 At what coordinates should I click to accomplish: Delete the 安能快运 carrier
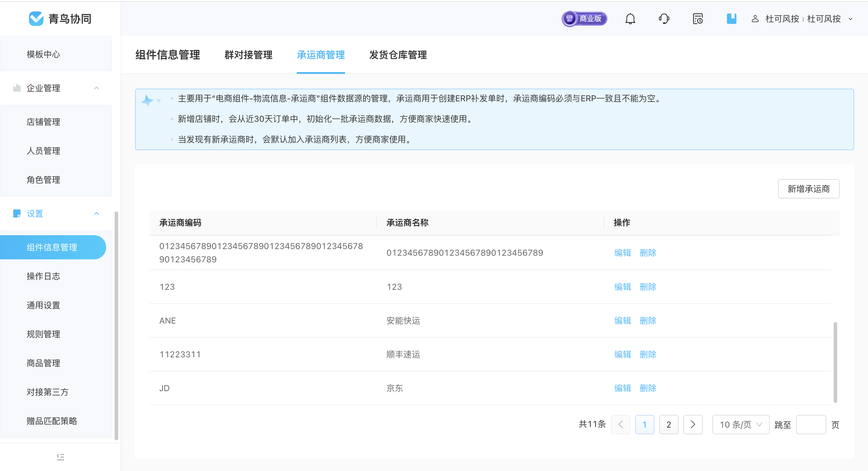648,321
